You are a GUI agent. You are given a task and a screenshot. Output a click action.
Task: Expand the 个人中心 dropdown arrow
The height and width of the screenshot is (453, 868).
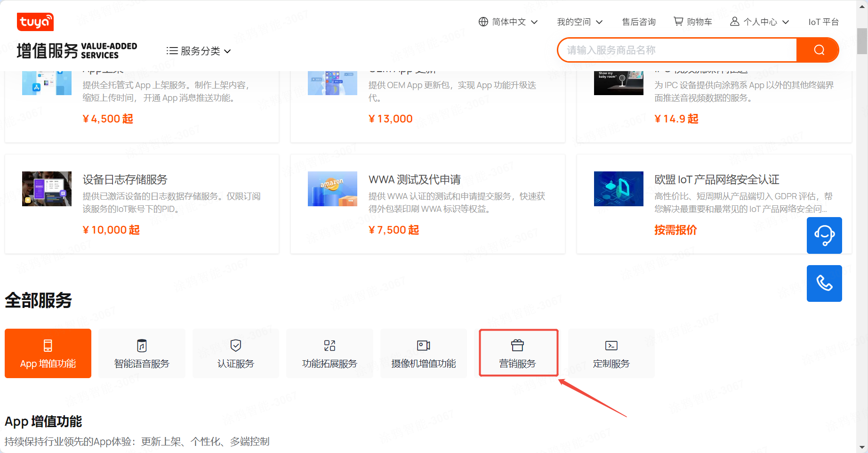pos(786,22)
